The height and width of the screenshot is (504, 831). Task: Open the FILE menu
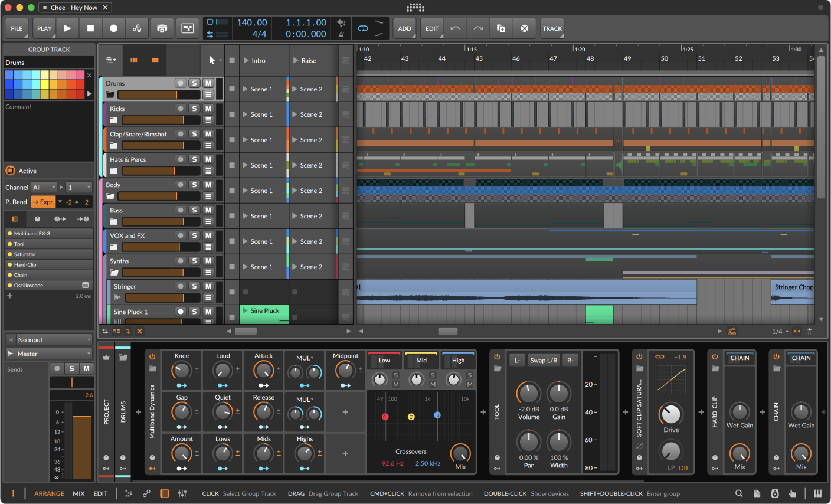point(17,28)
